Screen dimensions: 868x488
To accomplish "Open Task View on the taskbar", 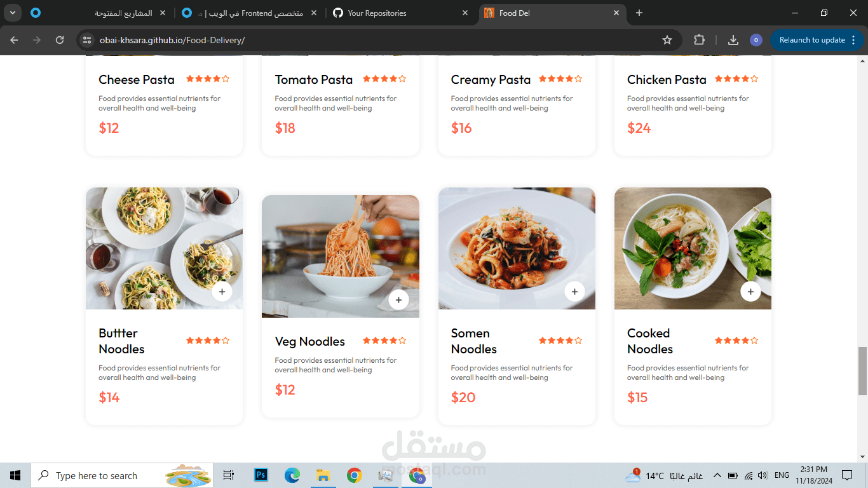I will tap(229, 475).
